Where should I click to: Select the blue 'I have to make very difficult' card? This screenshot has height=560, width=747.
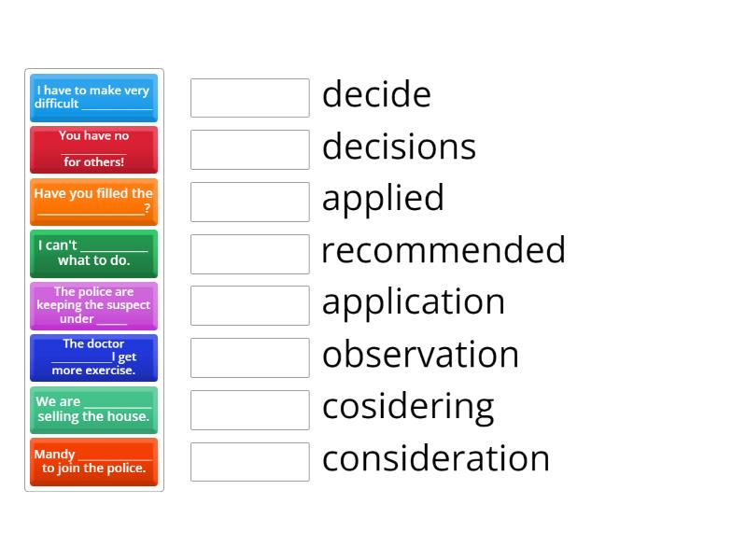click(94, 98)
